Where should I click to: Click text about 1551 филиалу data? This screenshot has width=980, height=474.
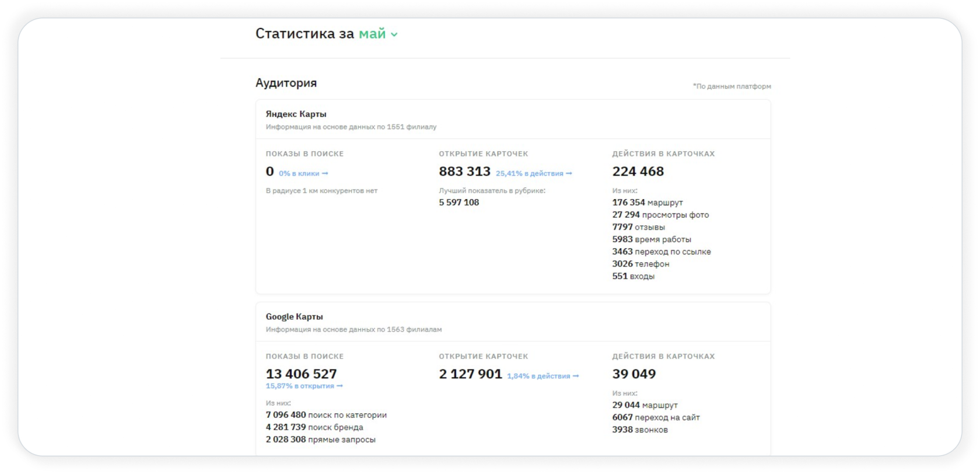tap(351, 127)
